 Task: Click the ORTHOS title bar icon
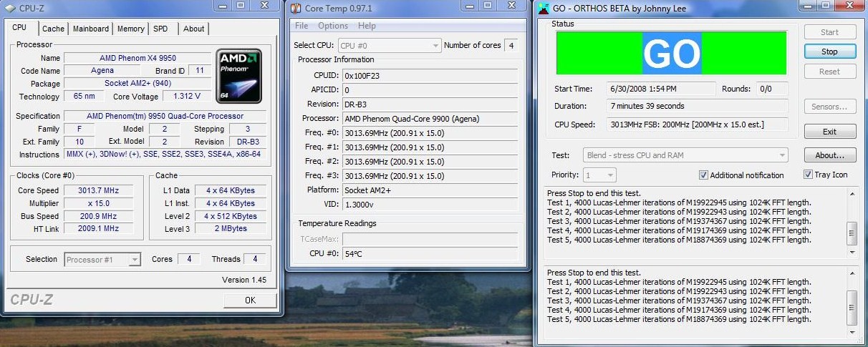click(542, 9)
